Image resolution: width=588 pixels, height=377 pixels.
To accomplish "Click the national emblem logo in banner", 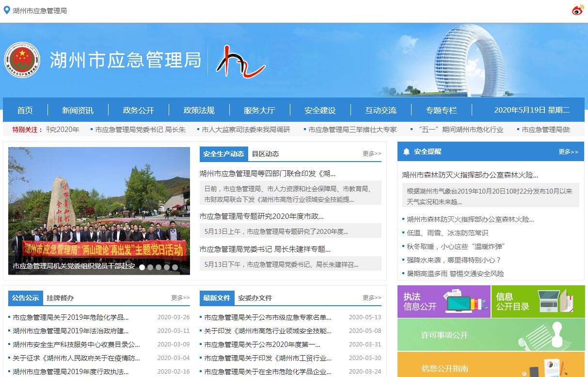I will tap(22, 60).
